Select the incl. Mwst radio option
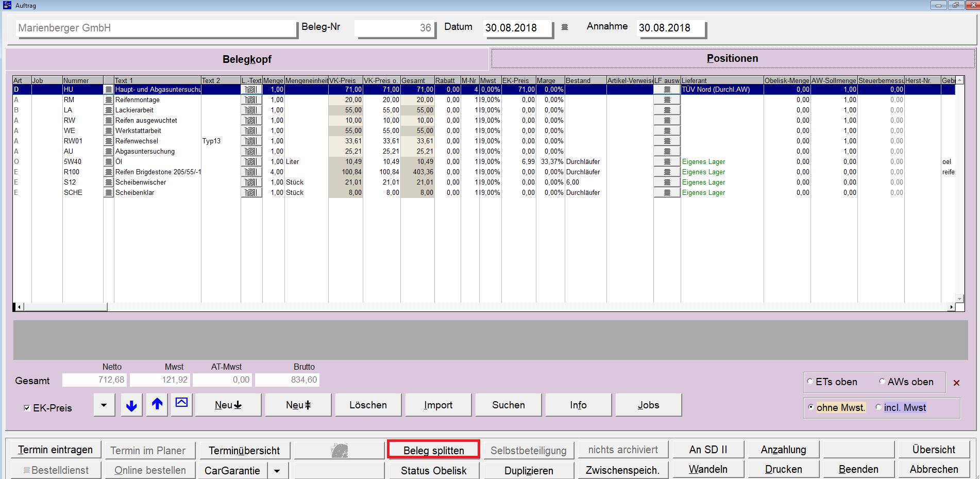 point(878,407)
